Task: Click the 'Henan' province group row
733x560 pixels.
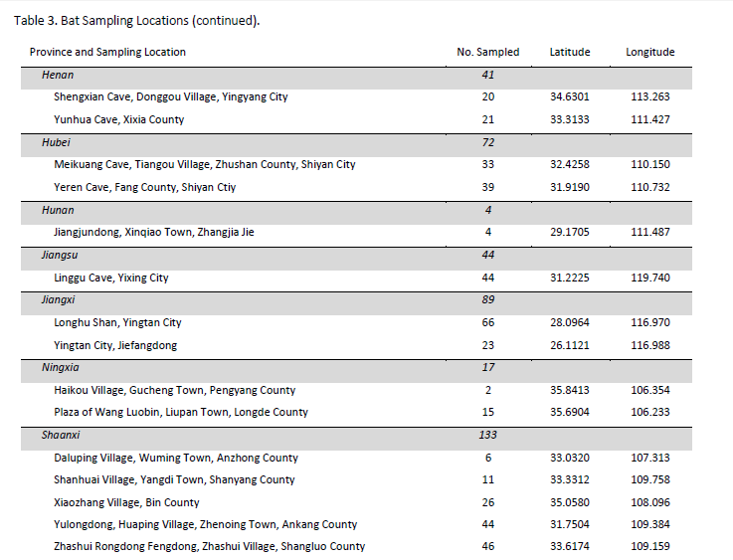Action: pos(58,75)
